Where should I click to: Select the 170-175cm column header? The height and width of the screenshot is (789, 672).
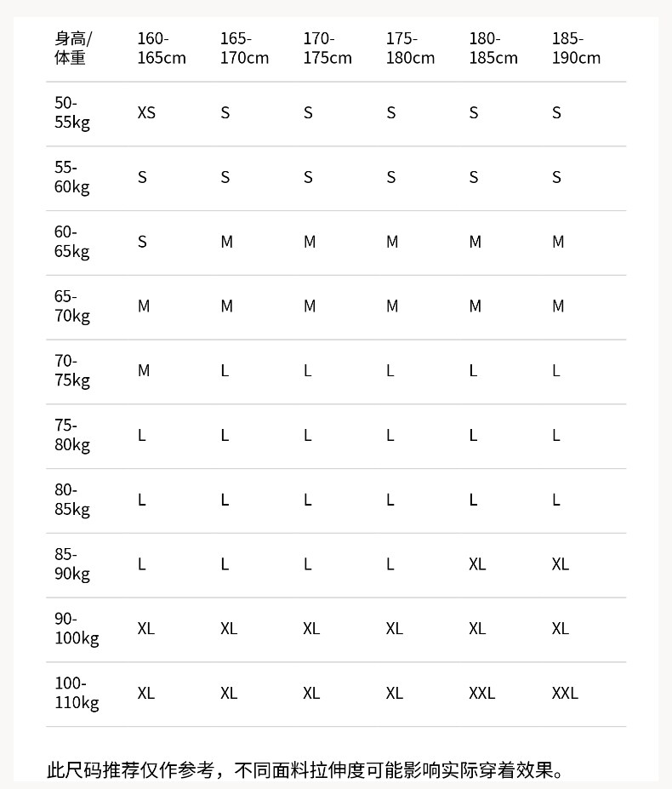tap(327, 49)
